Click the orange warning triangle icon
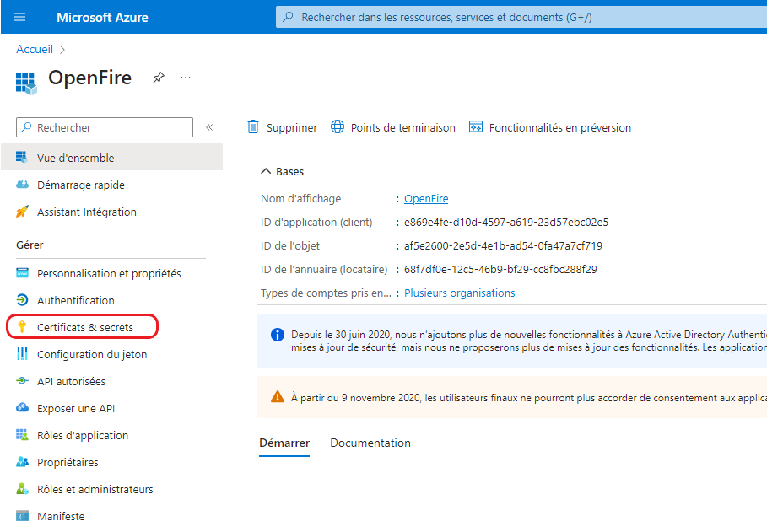The height and width of the screenshot is (532, 767). tap(278, 396)
